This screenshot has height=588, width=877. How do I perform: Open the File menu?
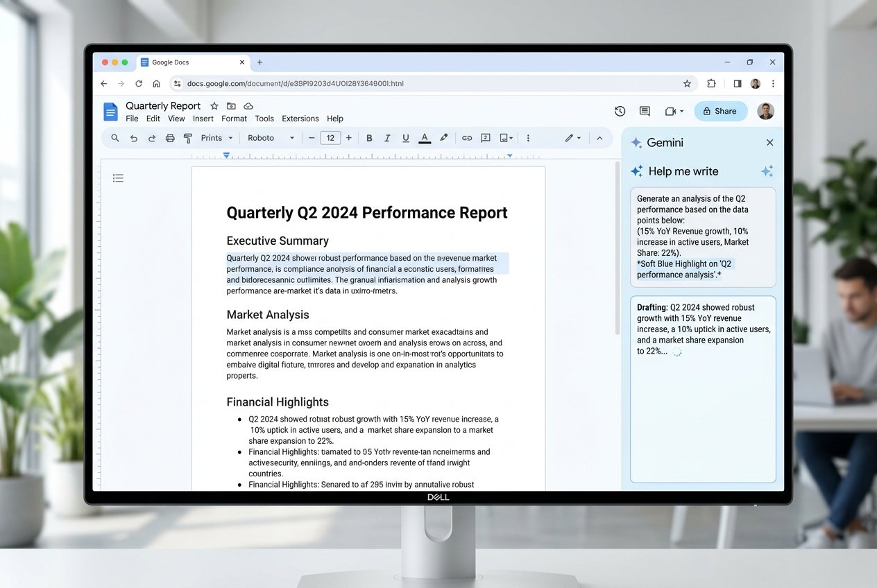[x=132, y=119]
